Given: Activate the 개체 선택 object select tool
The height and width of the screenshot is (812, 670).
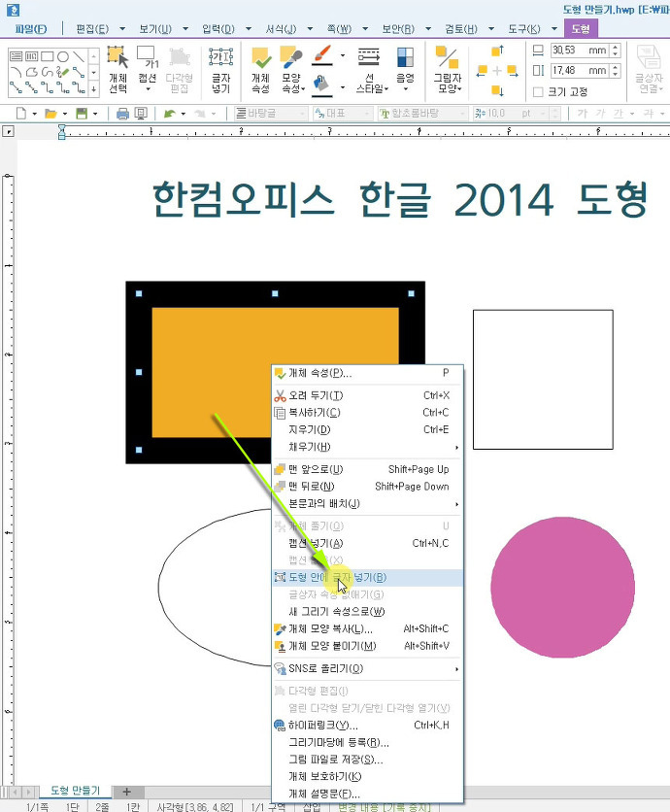Looking at the screenshot, I should 118,70.
